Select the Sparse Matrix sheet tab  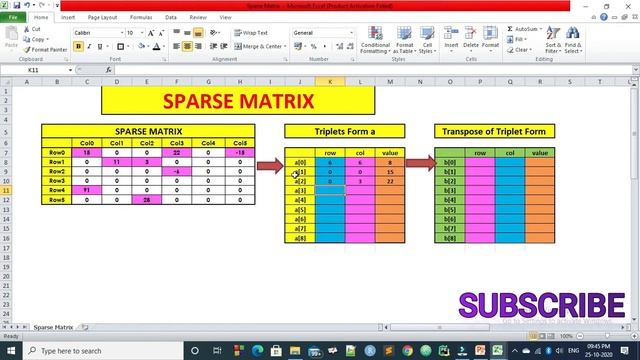pyautogui.click(x=53, y=327)
